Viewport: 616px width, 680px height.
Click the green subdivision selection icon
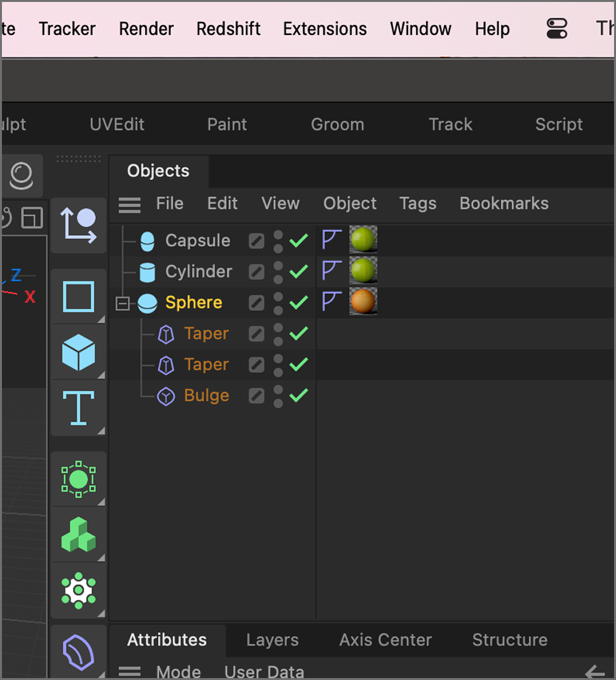coord(78,480)
